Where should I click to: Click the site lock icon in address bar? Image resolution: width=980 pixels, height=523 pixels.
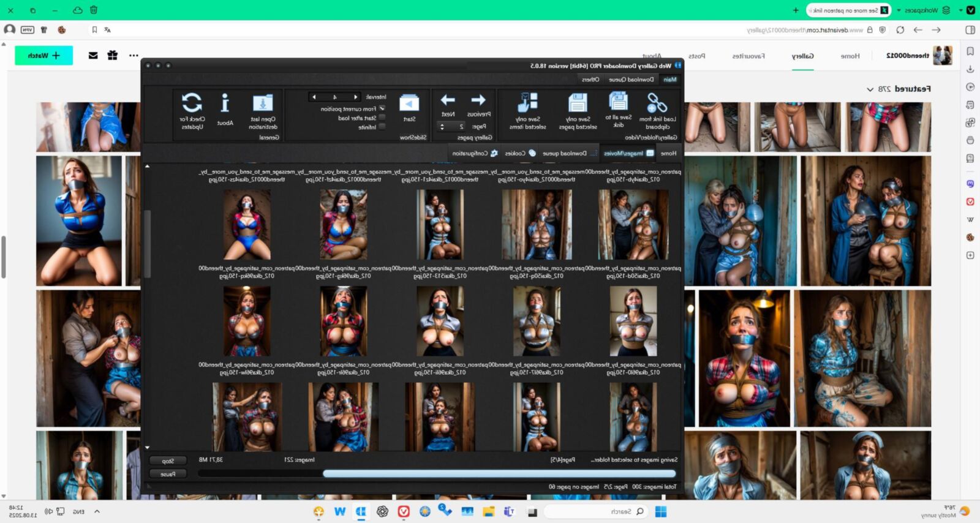(869, 29)
